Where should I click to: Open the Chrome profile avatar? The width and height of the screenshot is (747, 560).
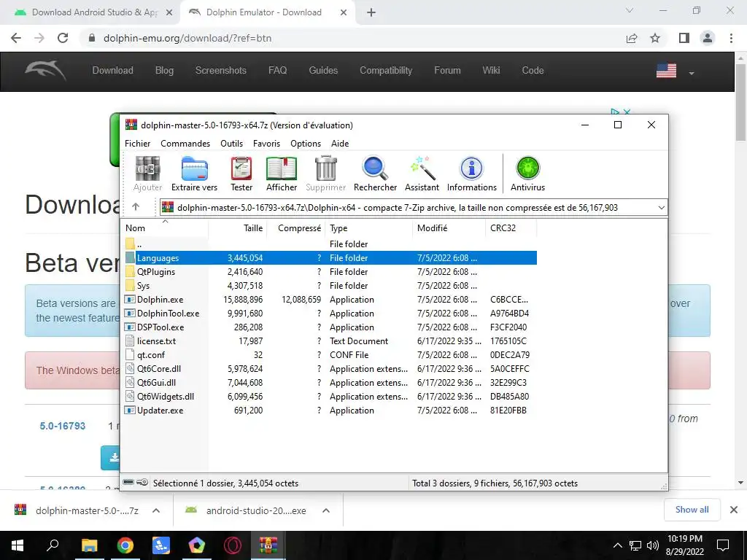[x=708, y=38]
